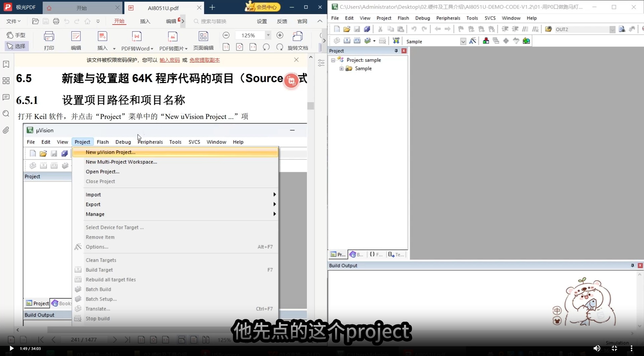
Task: Open the Pack Installer icon in Keil
Action: [526, 41]
